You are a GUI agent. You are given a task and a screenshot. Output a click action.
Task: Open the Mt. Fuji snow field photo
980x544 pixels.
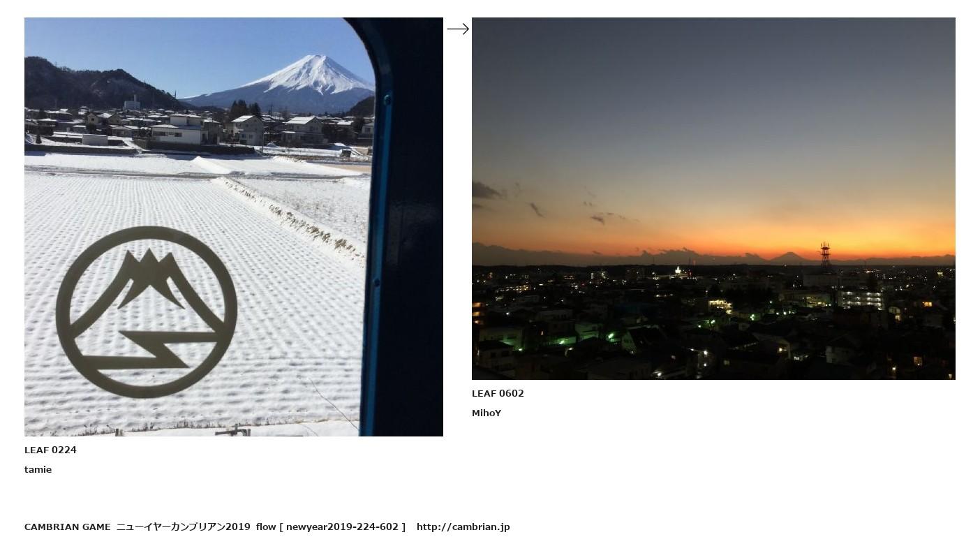coord(234,227)
